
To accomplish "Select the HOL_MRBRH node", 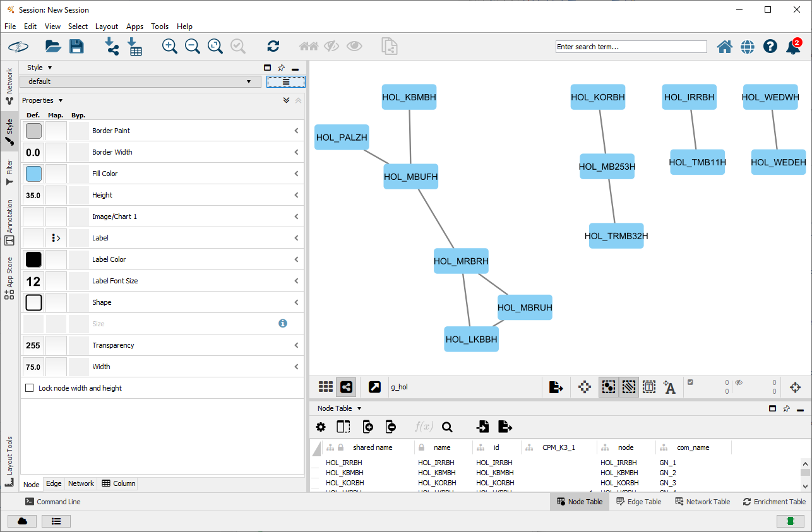I will coord(461,261).
